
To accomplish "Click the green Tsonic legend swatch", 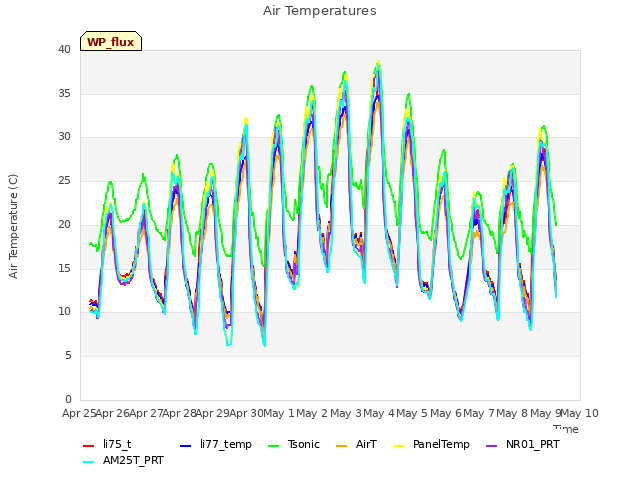I will [273, 445].
